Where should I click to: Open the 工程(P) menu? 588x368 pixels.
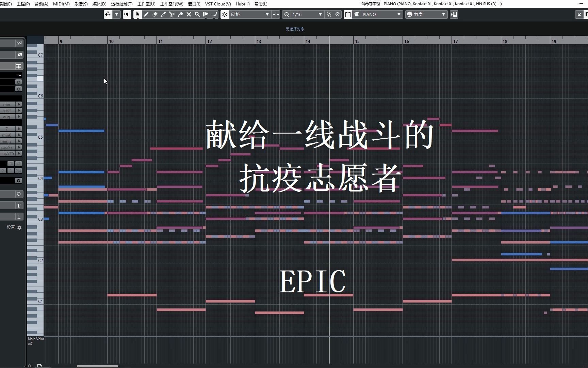[x=23, y=4]
